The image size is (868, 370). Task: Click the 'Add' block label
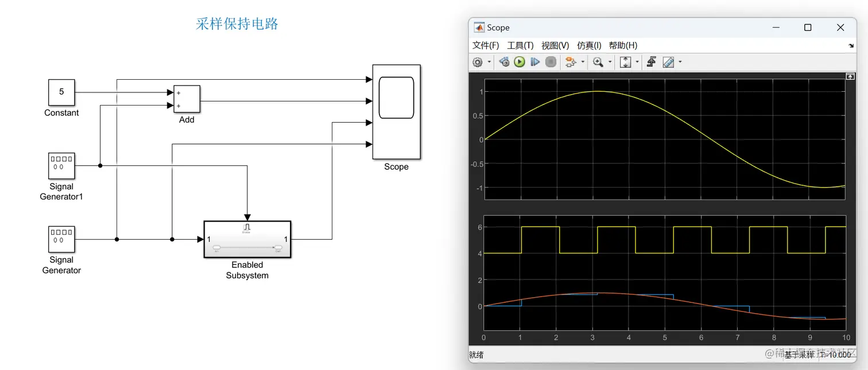pyautogui.click(x=187, y=120)
